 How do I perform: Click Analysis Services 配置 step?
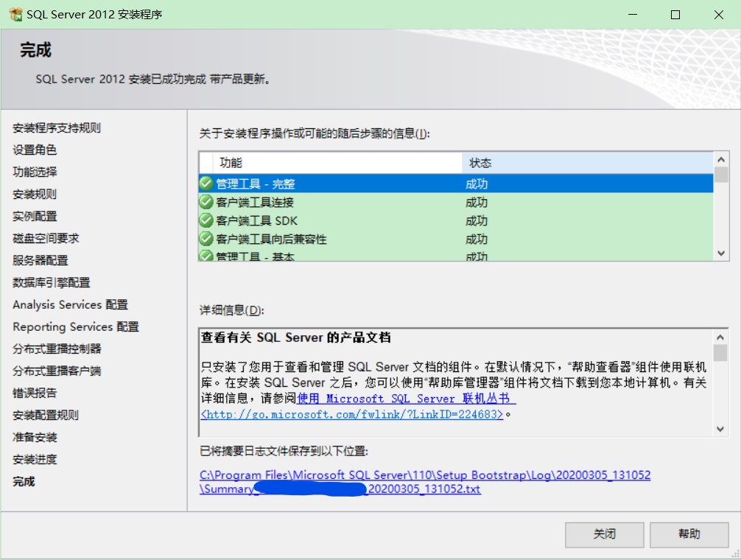click(x=71, y=305)
